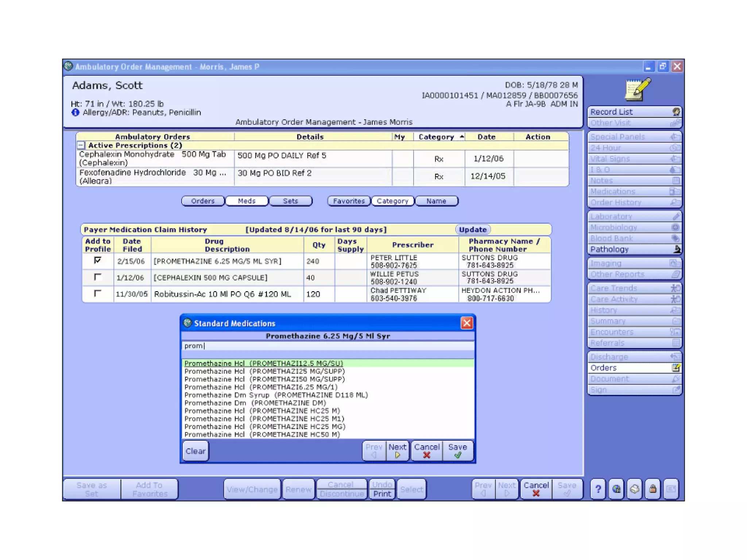Click the printer icon in bottom toolbar
This screenshot has width=747, height=560.
(x=635, y=489)
